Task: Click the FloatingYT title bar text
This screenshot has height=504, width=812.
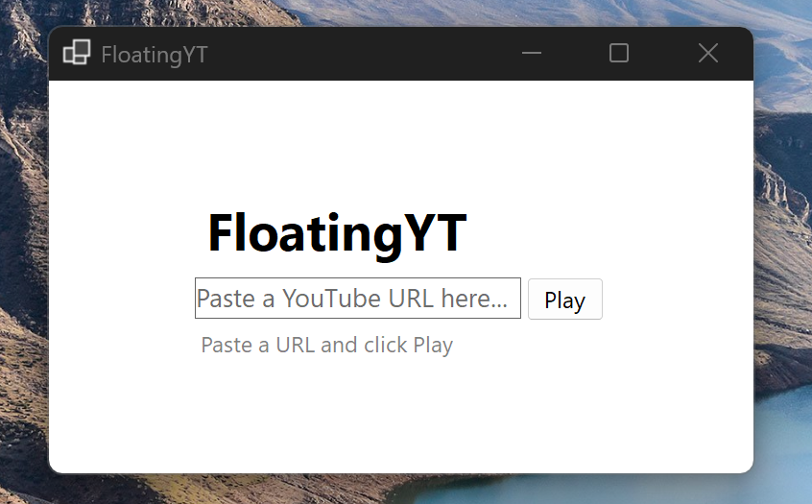Action: (155, 55)
